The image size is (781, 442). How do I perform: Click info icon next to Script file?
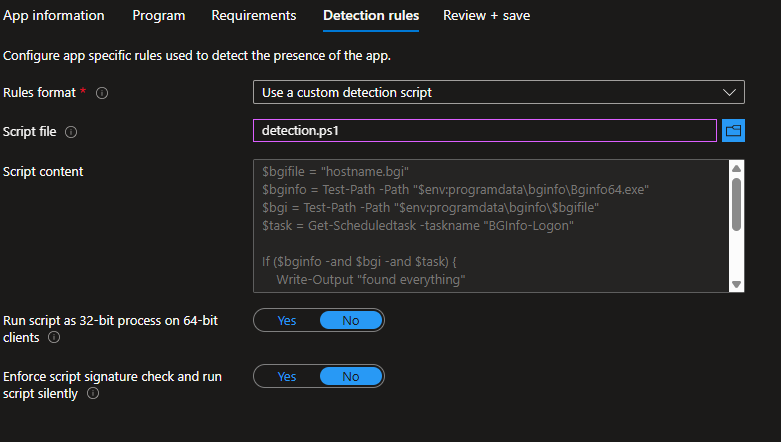click(x=71, y=132)
